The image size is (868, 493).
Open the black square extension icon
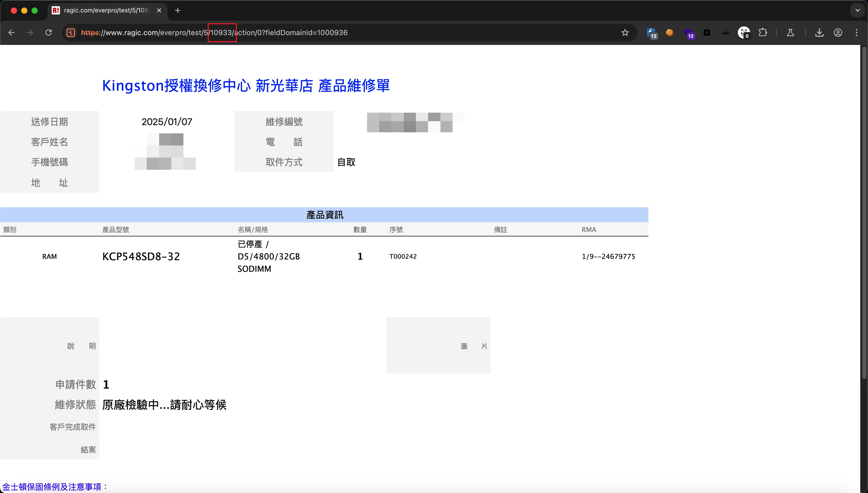click(707, 33)
